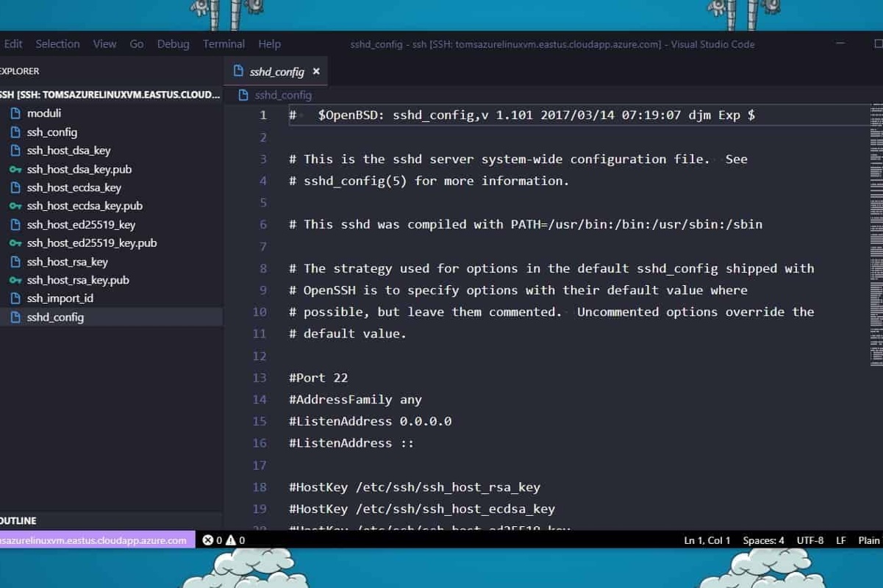Viewport: 883px width, 588px height.
Task: Change indentation via Spaces: 4
Action: [763, 540]
